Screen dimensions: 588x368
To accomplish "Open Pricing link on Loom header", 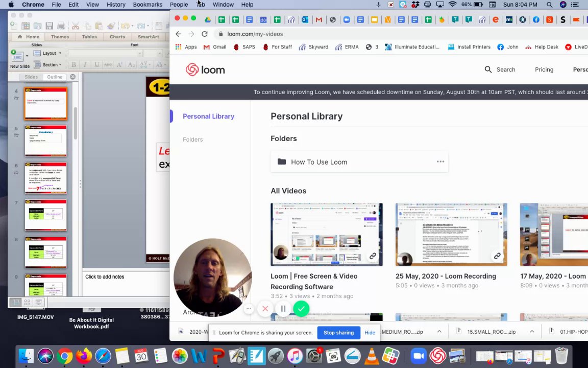I will point(544,70).
